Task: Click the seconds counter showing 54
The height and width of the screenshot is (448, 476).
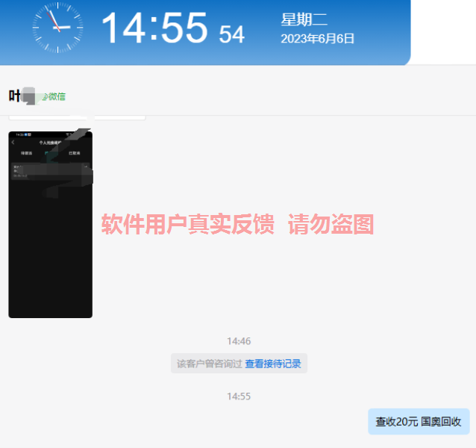Action: pos(231,34)
